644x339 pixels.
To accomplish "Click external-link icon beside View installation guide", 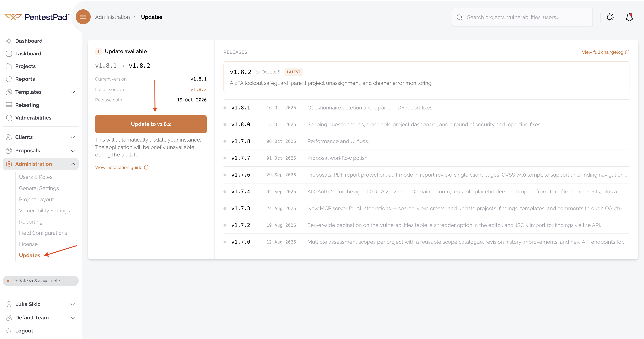I will pos(146,167).
